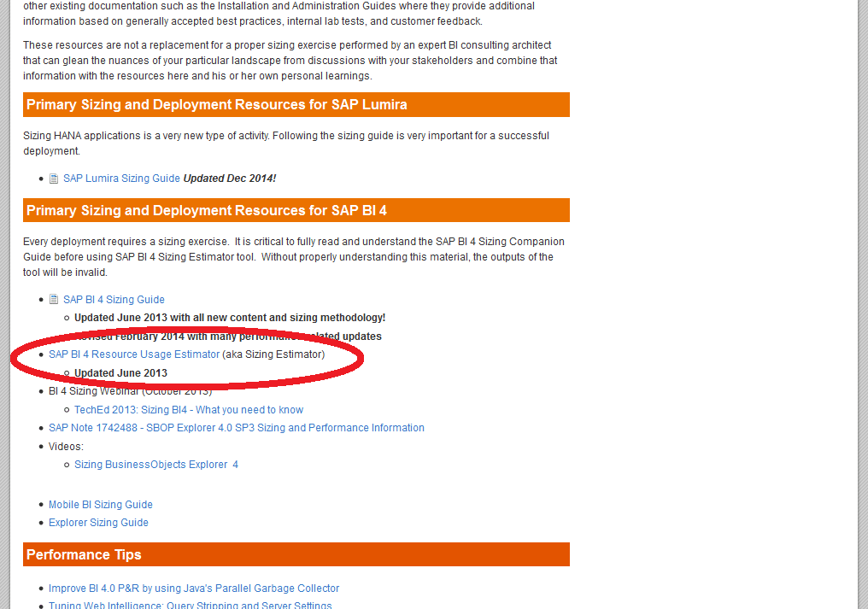868x609 pixels.
Task: Click 'Updated June 2013 with all new content' text
Action: click(x=230, y=318)
